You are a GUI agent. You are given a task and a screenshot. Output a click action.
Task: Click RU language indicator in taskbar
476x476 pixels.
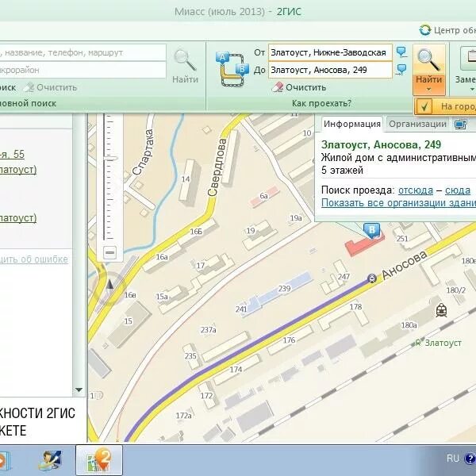[x=453, y=458]
